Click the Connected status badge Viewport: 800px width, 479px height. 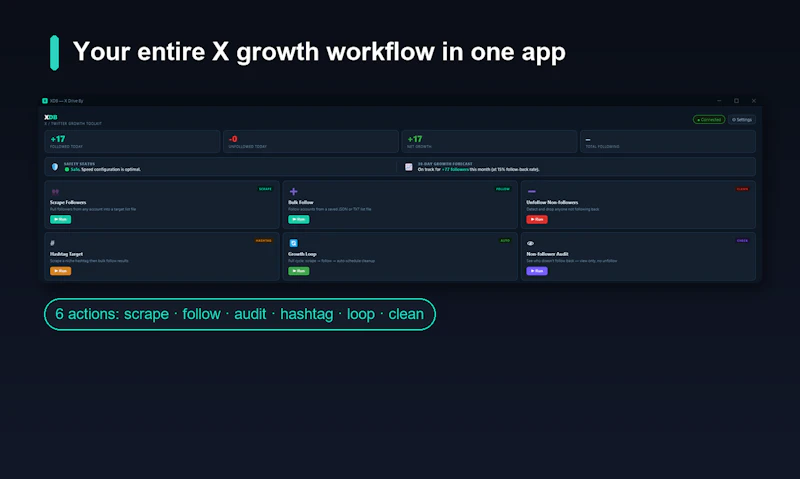pyautogui.click(x=709, y=120)
